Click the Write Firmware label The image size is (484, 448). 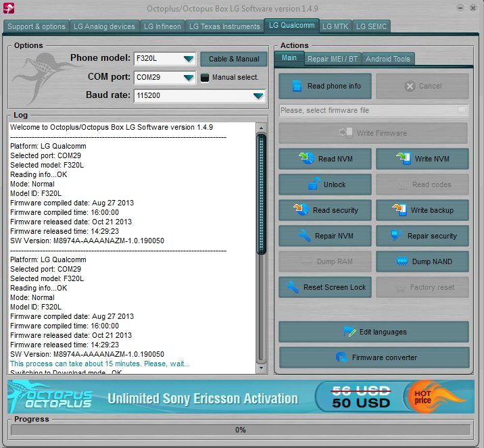[381, 133]
